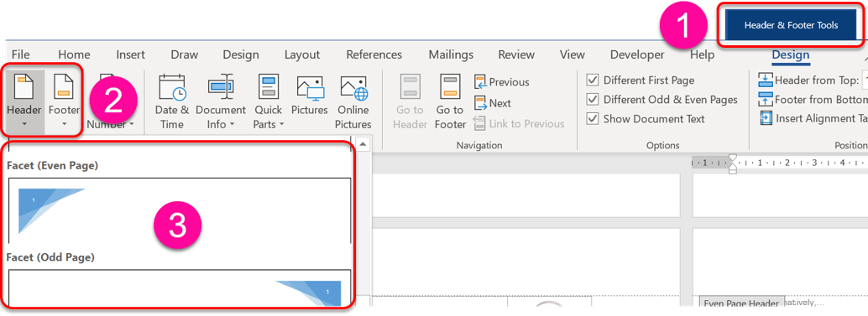Switch to the References tab
Viewport: 868px width, 316px height.
[x=374, y=54]
